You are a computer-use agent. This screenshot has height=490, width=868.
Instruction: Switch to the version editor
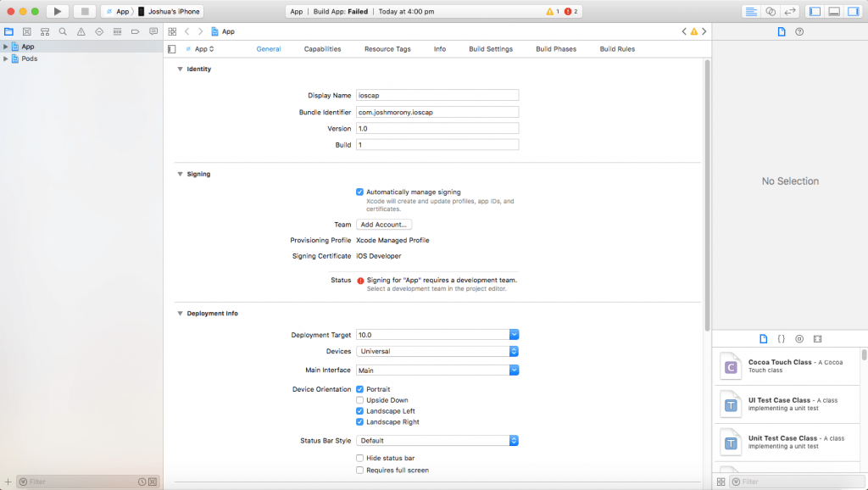coord(790,11)
